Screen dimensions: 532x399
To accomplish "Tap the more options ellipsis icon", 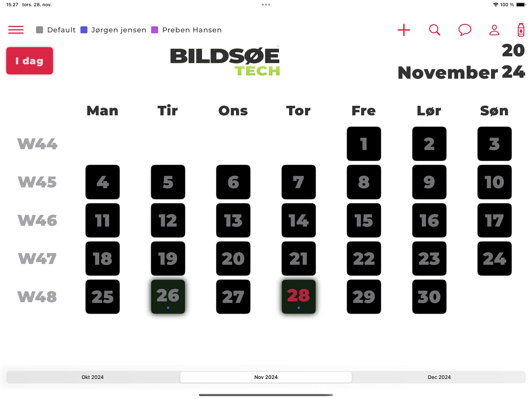I will point(266,5).
